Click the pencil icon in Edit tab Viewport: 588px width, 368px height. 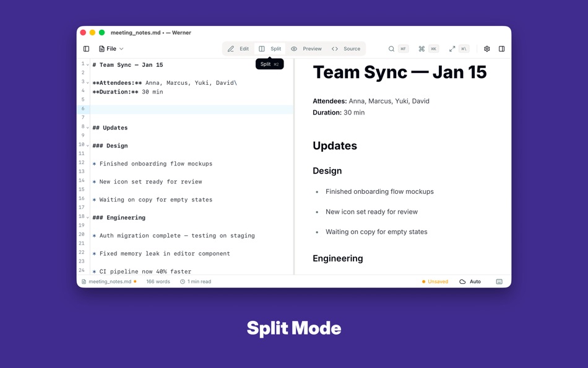(x=231, y=49)
